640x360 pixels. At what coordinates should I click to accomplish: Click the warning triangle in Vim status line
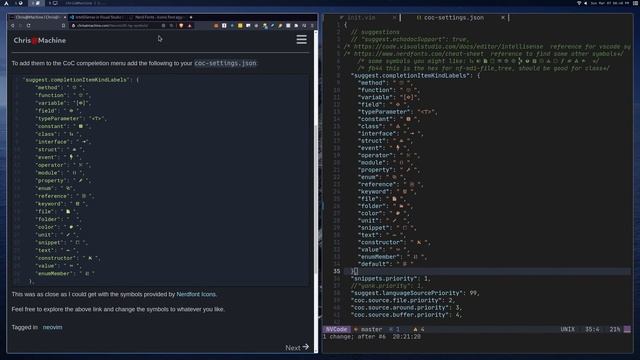(x=416, y=329)
